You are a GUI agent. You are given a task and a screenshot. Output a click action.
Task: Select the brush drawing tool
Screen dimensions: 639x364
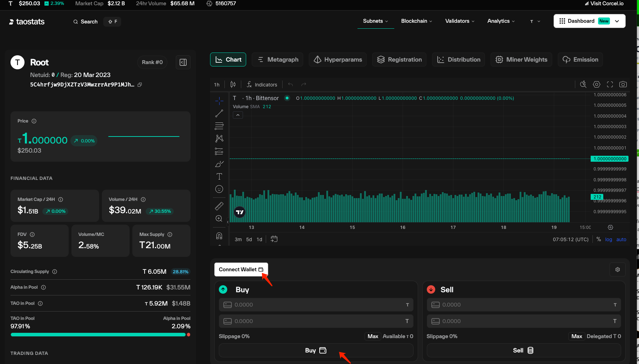(x=219, y=164)
